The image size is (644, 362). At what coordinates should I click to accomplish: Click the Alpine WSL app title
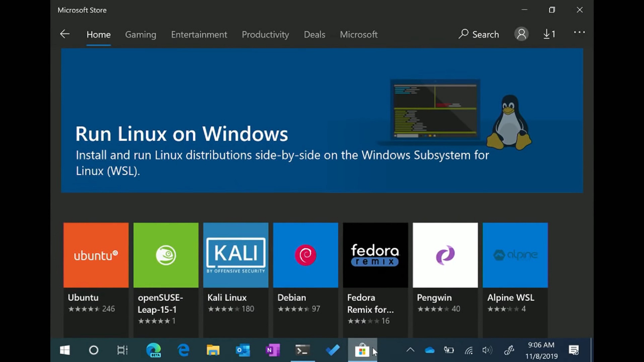tap(511, 297)
